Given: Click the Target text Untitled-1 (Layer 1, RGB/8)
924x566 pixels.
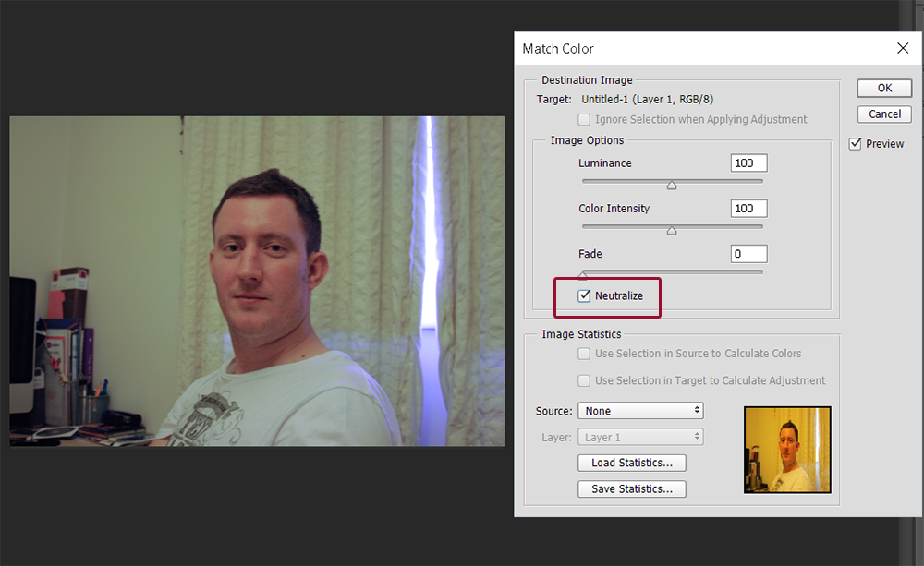Looking at the screenshot, I should pos(647,99).
